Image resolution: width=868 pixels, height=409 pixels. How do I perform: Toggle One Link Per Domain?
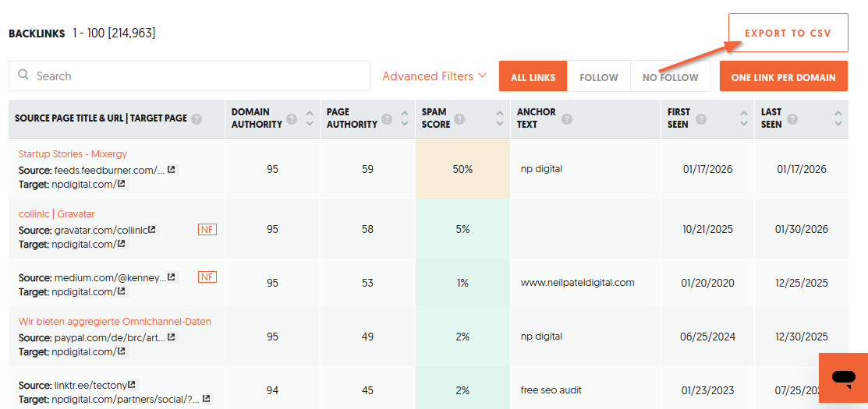(x=783, y=77)
